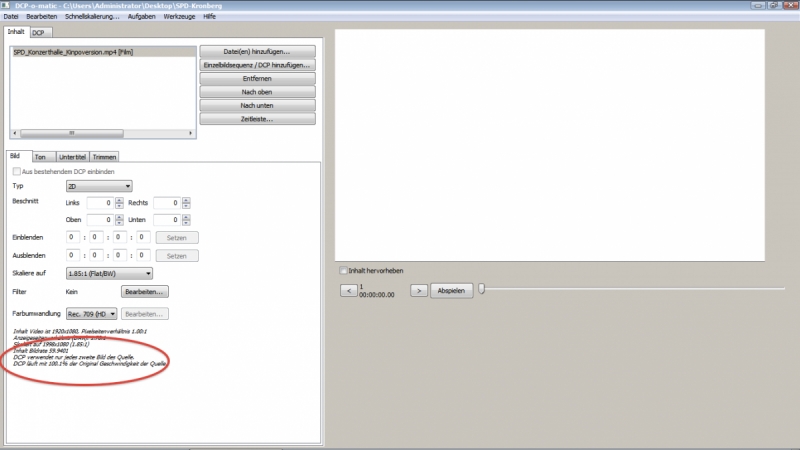Increase the Rechts crop value with the spinner

(187, 199)
